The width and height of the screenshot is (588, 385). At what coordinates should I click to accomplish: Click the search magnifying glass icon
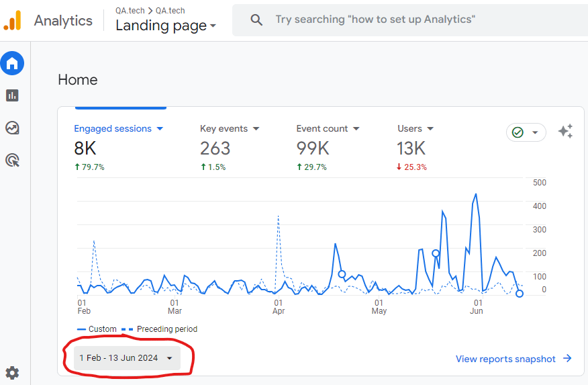256,20
